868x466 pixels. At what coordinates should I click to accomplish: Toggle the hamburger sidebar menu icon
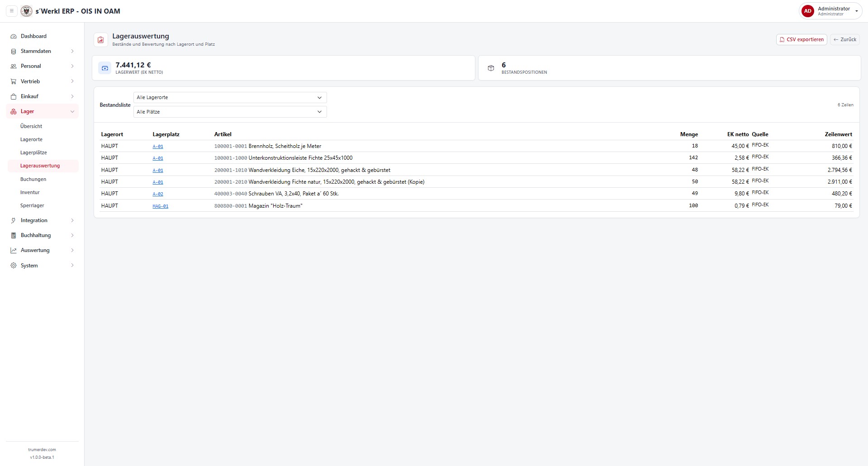pyautogui.click(x=12, y=11)
